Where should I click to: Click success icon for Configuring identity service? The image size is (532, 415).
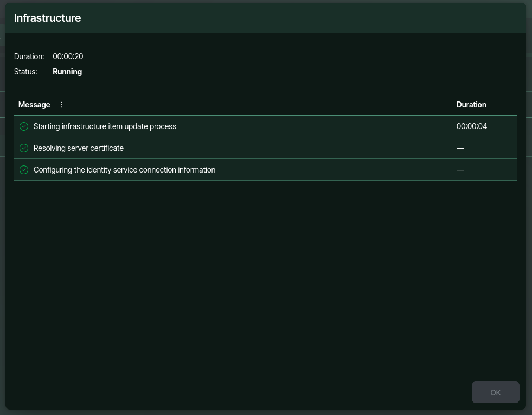click(24, 170)
